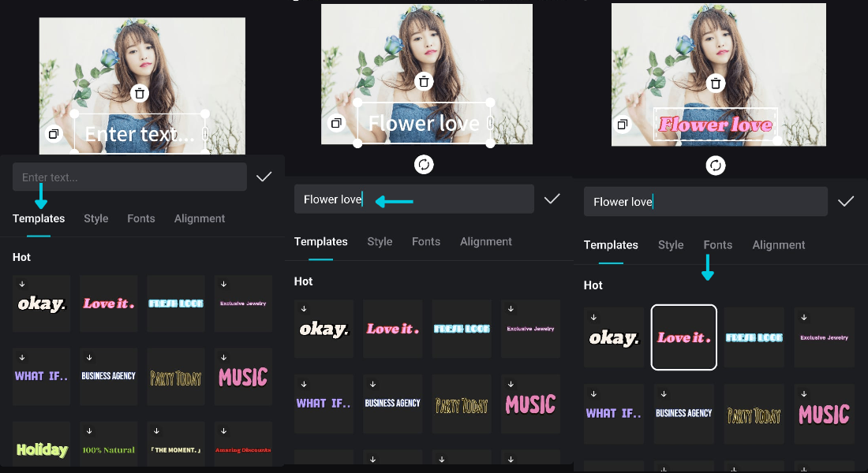The height and width of the screenshot is (473, 868).
Task: Select 'WHAT IF..' template in middle panel
Action: 324,404
